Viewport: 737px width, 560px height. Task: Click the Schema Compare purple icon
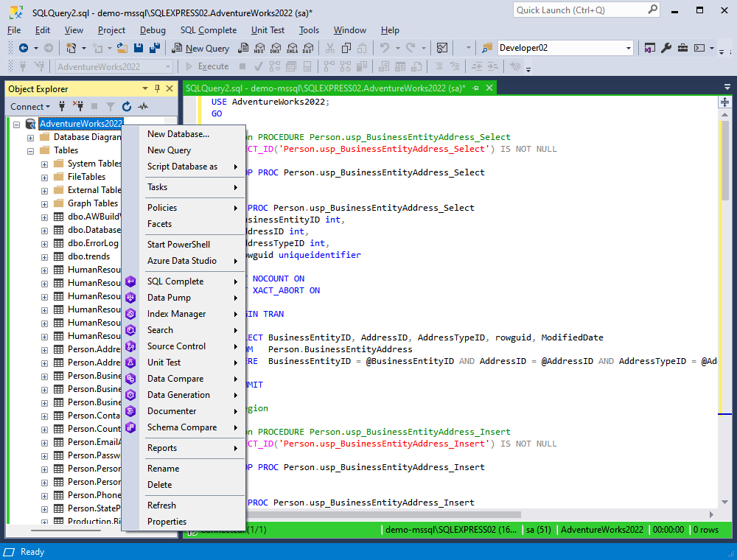coord(130,427)
